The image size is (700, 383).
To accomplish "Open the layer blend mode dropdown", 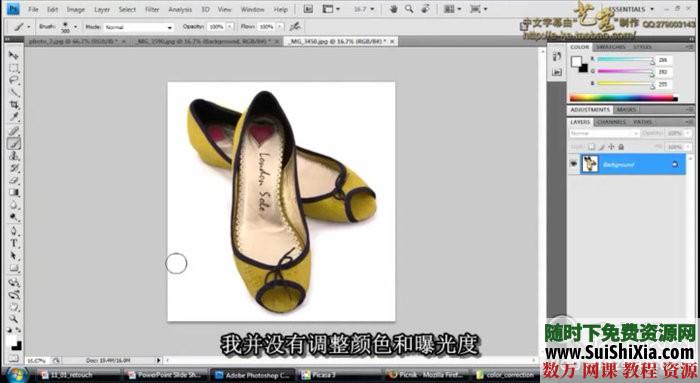I will coord(604,133).
